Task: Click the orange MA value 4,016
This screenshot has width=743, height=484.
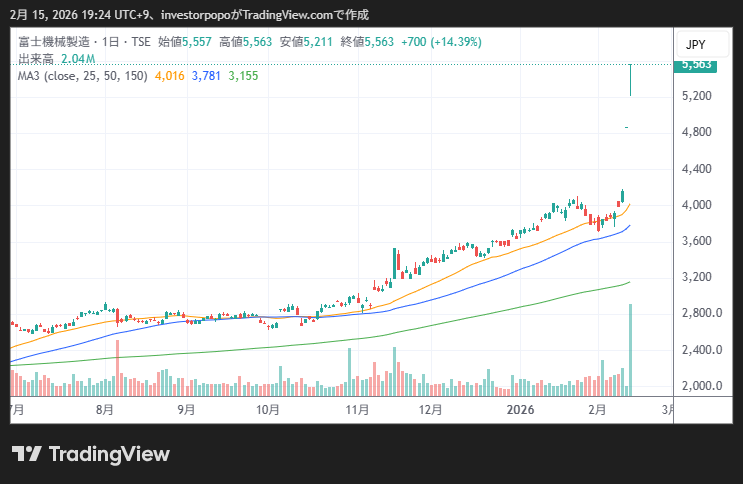Action: pyautogui.click(x=170, y=75)
